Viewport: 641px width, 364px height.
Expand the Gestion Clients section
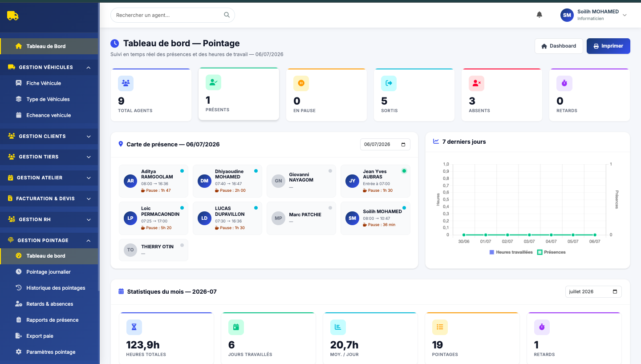point(49,136)
